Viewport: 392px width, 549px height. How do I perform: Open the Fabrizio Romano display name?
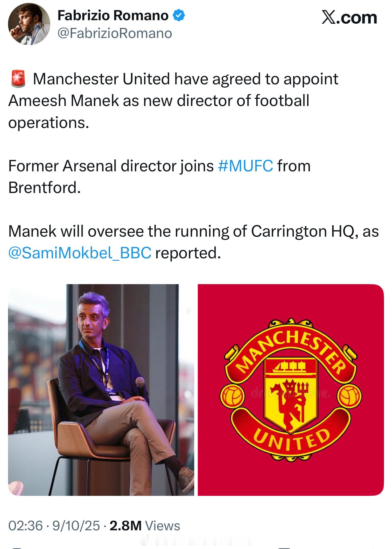click(x=113, y=15)
